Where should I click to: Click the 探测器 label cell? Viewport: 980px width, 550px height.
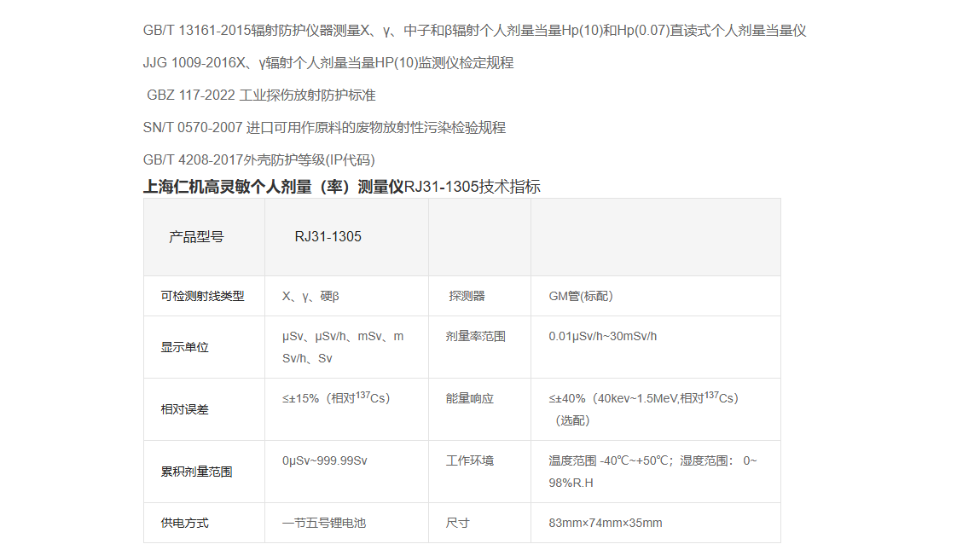(480, 296)
